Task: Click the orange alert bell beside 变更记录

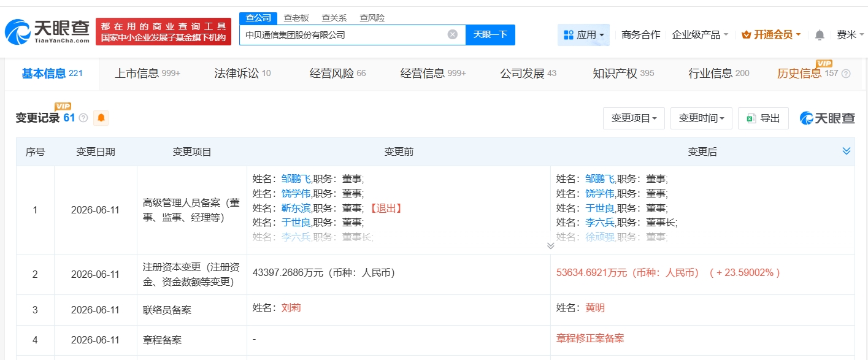Action: tap(101, 118)
